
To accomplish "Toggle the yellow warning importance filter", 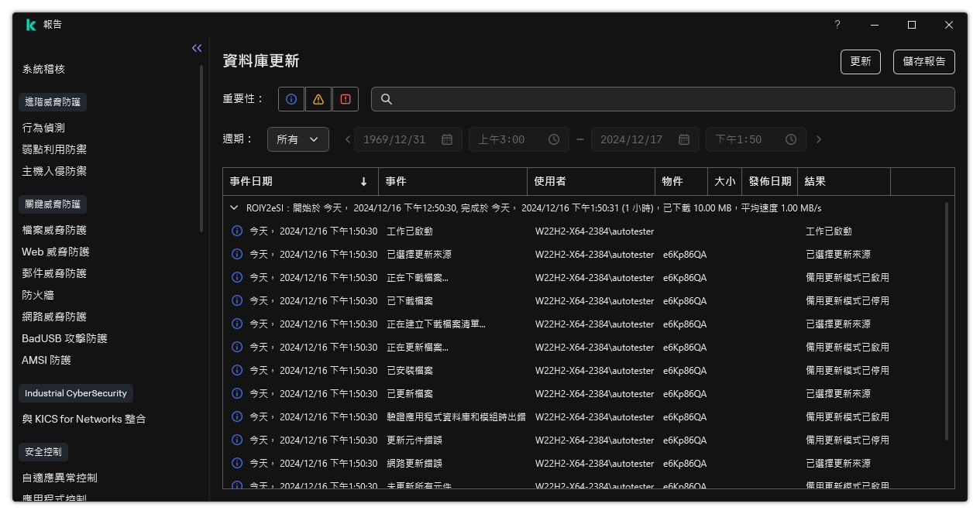I will coord(318,99).
